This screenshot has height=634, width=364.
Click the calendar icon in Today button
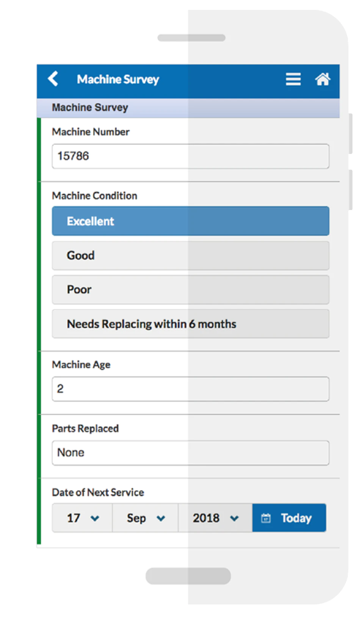tap(266, 518)
